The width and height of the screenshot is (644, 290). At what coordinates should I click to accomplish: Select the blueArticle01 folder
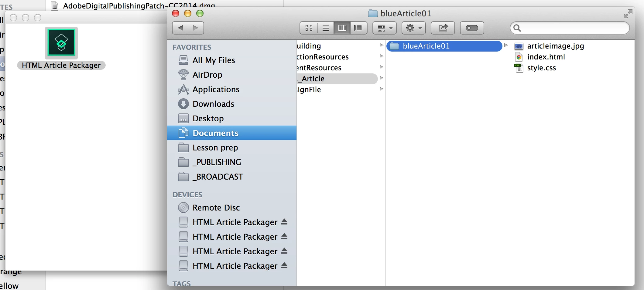(x=444, y=46)
